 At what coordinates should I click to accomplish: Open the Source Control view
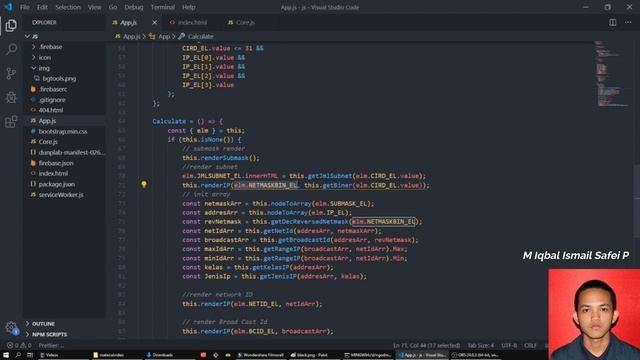coord(11,73)
